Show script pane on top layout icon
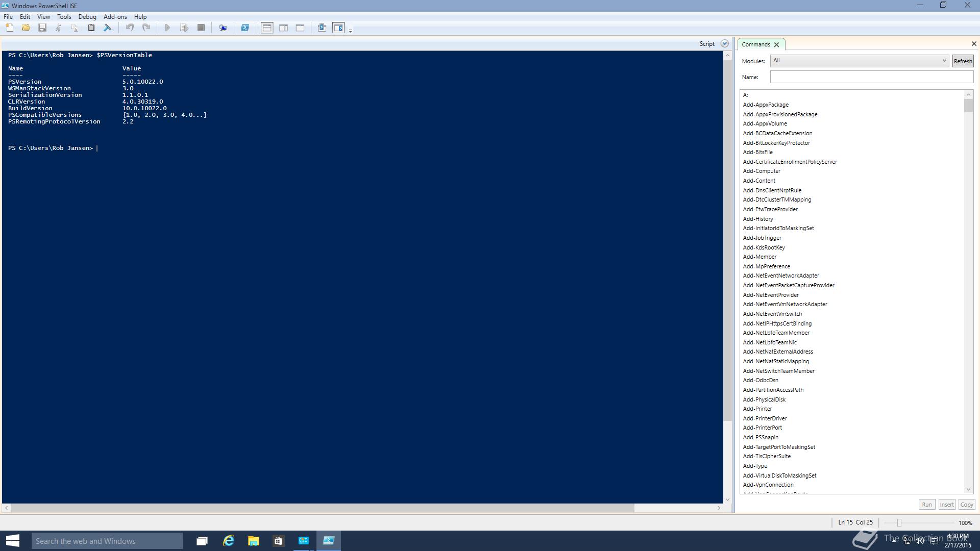The width and height of the screenshot is (980, 551). coord(267,28)
